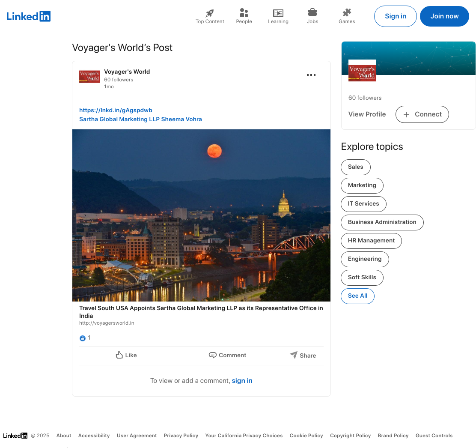Like the post with thumbs-up
Viewport: 476px width, 448px height.
pyautogui.click(x=126, y=355)
